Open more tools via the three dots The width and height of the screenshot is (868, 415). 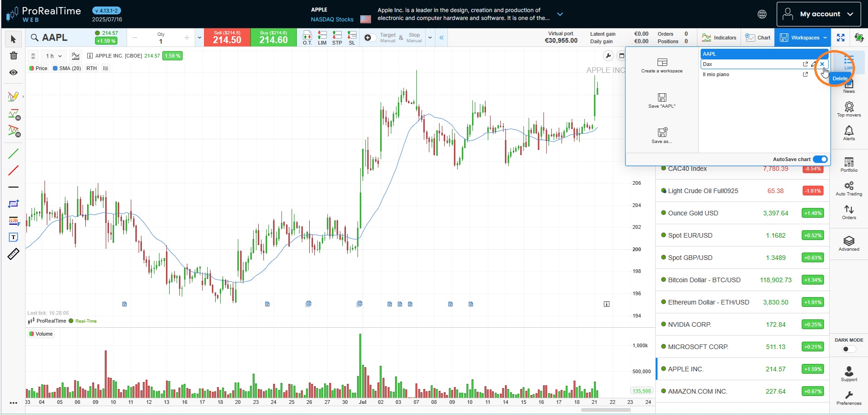click(x=13, y=403)
